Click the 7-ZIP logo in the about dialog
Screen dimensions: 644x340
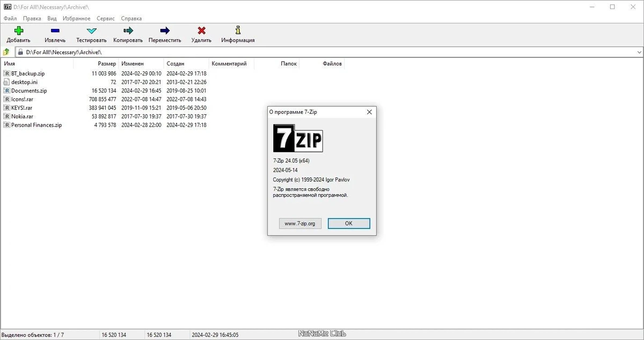(x=298, y=138)
